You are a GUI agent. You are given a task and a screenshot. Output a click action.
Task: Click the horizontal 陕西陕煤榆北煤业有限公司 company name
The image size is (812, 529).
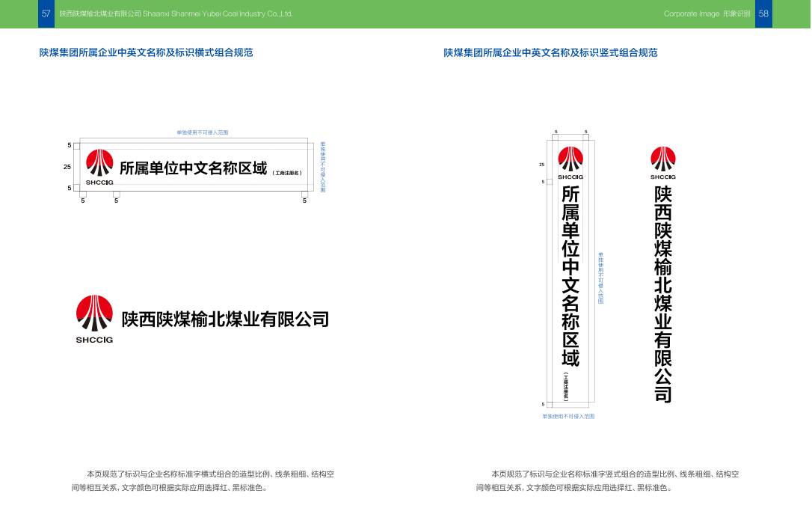(x=225, y=319)
